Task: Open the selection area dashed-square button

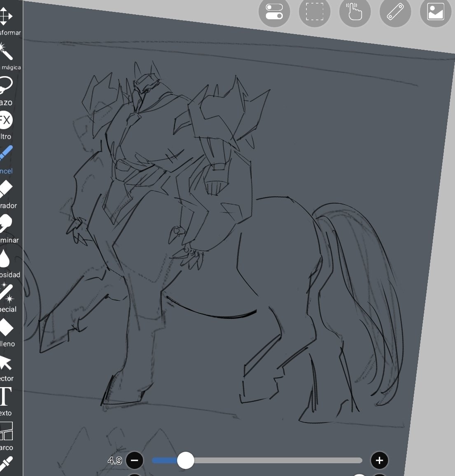Action: pos(315,12)
